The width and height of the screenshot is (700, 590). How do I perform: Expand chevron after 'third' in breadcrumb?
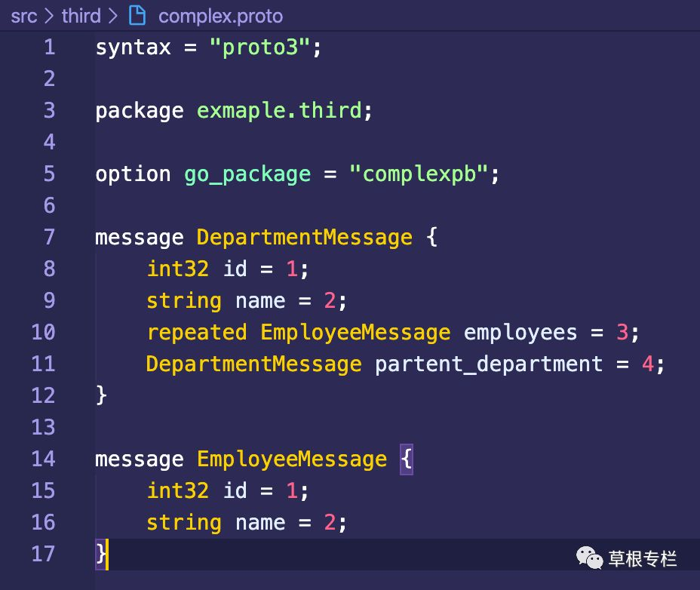[x=113, y=17]
